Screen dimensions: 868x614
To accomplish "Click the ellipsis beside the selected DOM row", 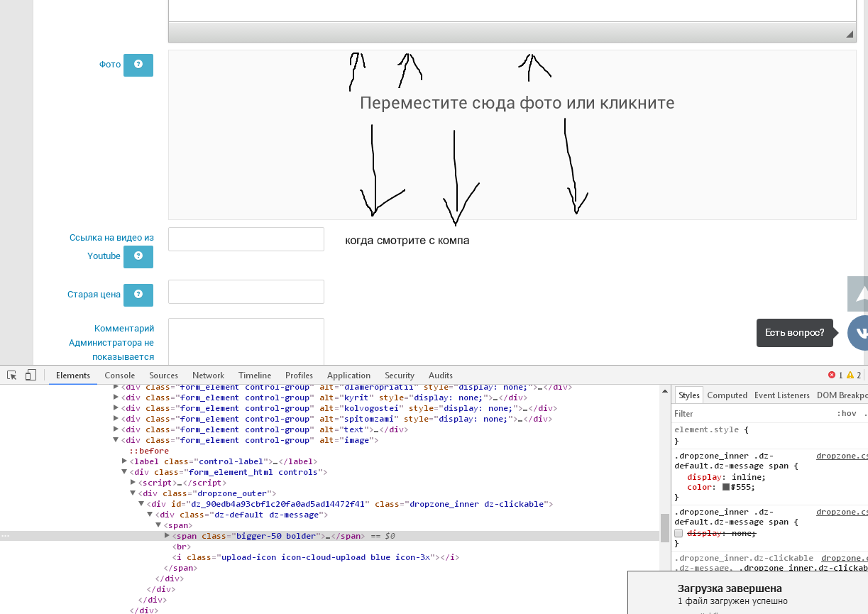I will 6,536.
